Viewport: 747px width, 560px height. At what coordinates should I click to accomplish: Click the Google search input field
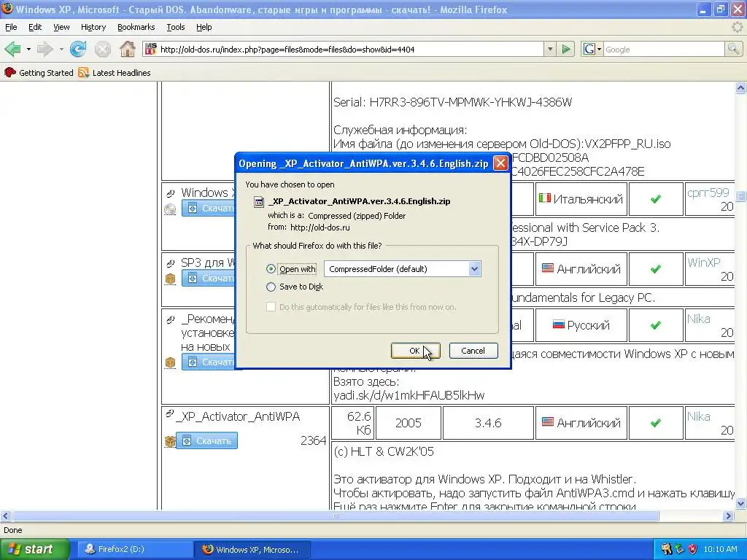(x=664, y=49)
